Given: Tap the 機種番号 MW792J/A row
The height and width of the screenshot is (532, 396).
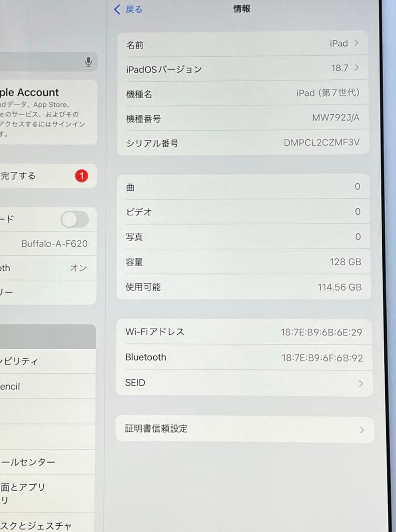Looking at the screenshot, I should (244, 118).
